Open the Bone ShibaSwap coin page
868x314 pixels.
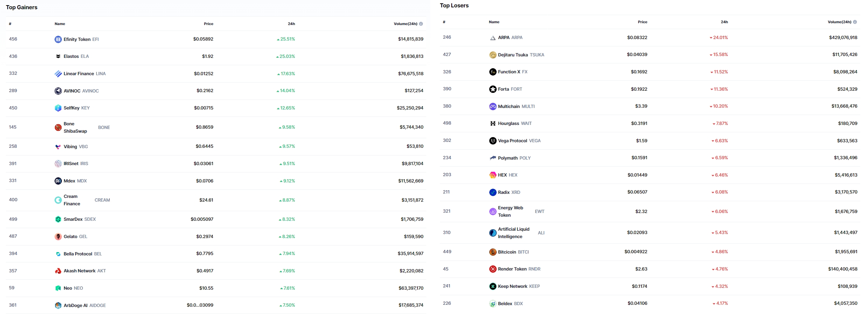(x=75, y=128)
